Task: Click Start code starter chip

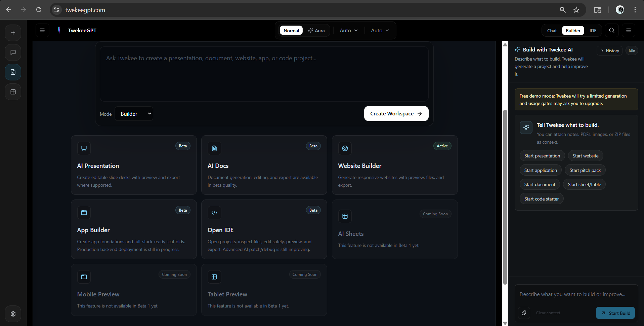Action: point(542,199)
